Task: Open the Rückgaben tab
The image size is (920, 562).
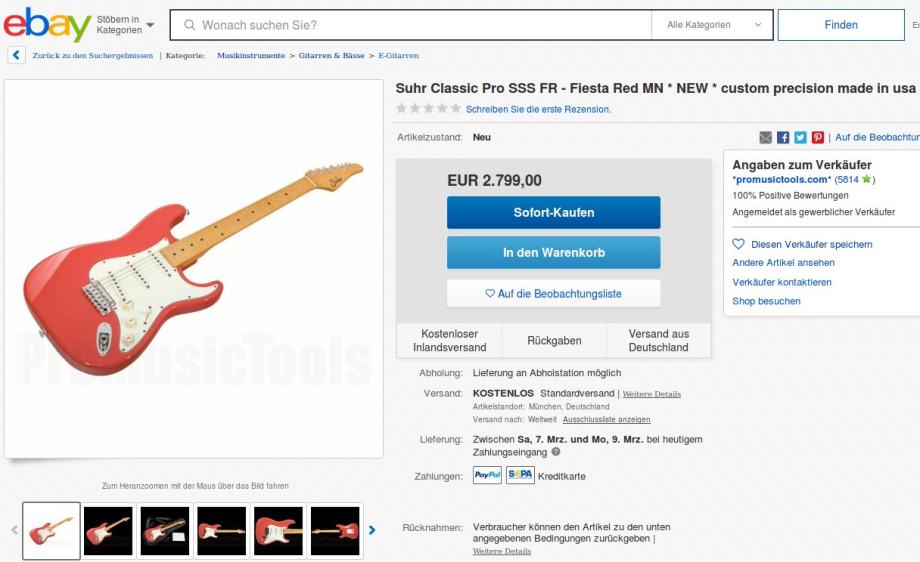Action: coord(554,340)
